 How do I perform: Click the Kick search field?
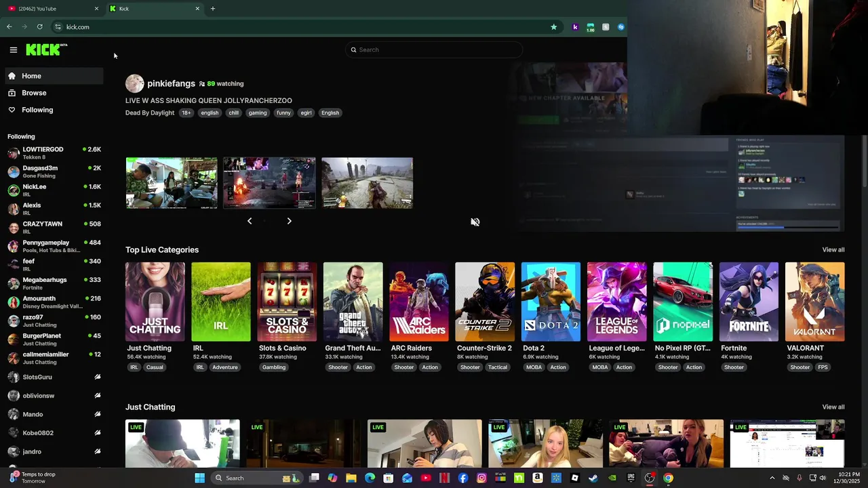click(434, 49)
